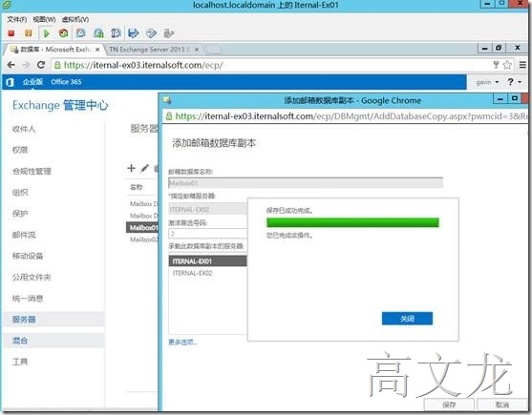
Task: Open the Chrome hamburger menu
Action: tap(522, 65)
